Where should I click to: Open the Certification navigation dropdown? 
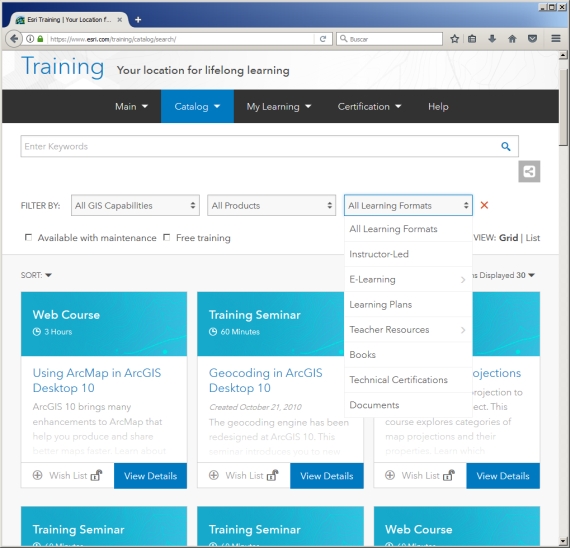[369, 106]
